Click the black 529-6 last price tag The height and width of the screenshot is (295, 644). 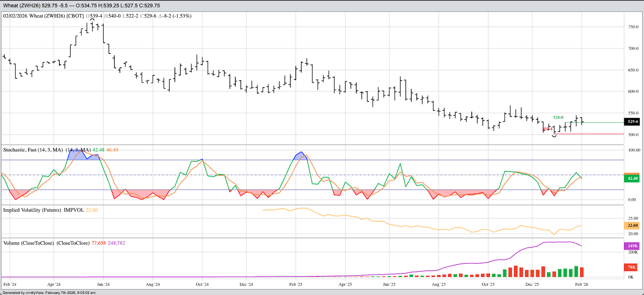coord(631,121)
